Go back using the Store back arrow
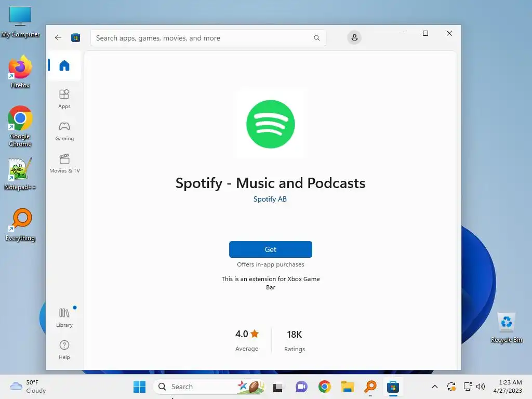This screenshot has height=399, width=532. [x=58, y=37]
